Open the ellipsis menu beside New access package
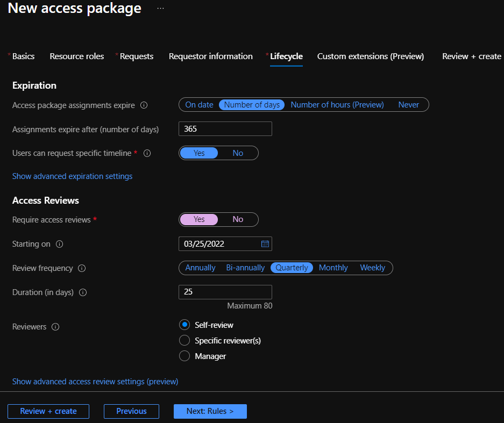 [160, 9]
